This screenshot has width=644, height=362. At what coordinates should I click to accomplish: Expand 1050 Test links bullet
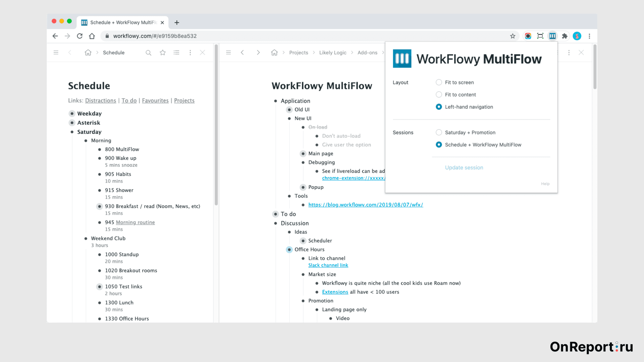pos(100,287)
